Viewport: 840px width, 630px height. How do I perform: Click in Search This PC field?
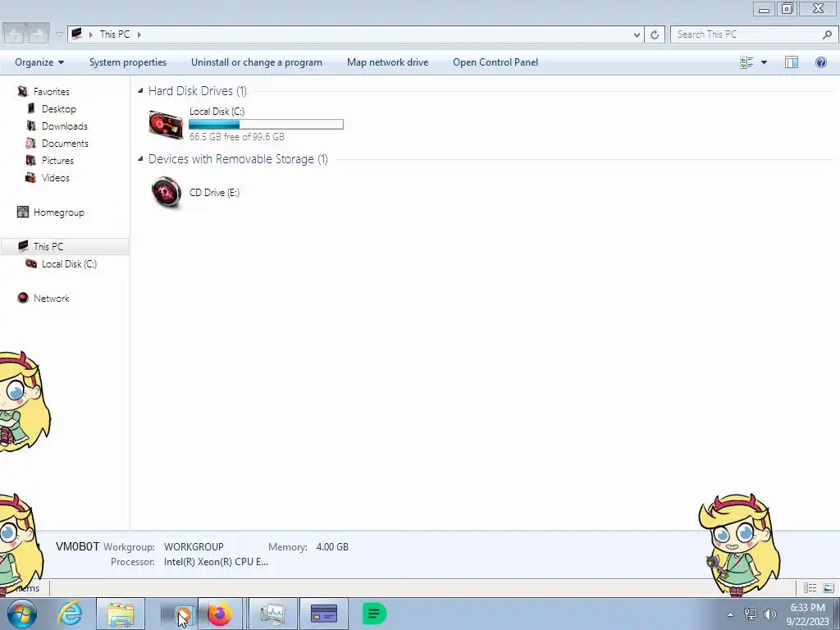(x=746, y=34)
